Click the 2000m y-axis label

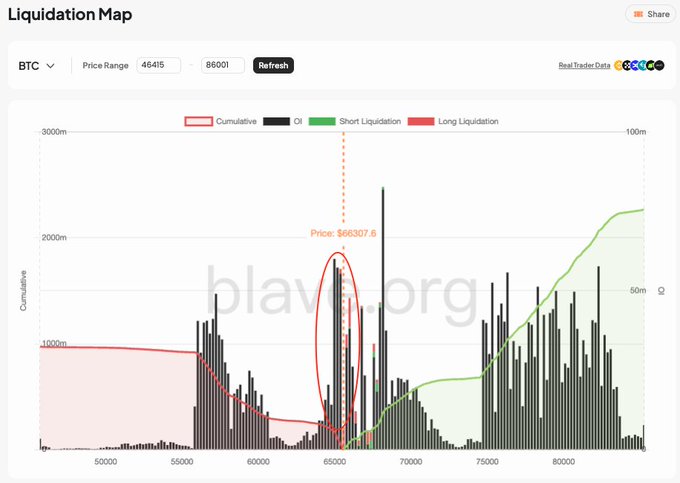click(x=54, y=238)
